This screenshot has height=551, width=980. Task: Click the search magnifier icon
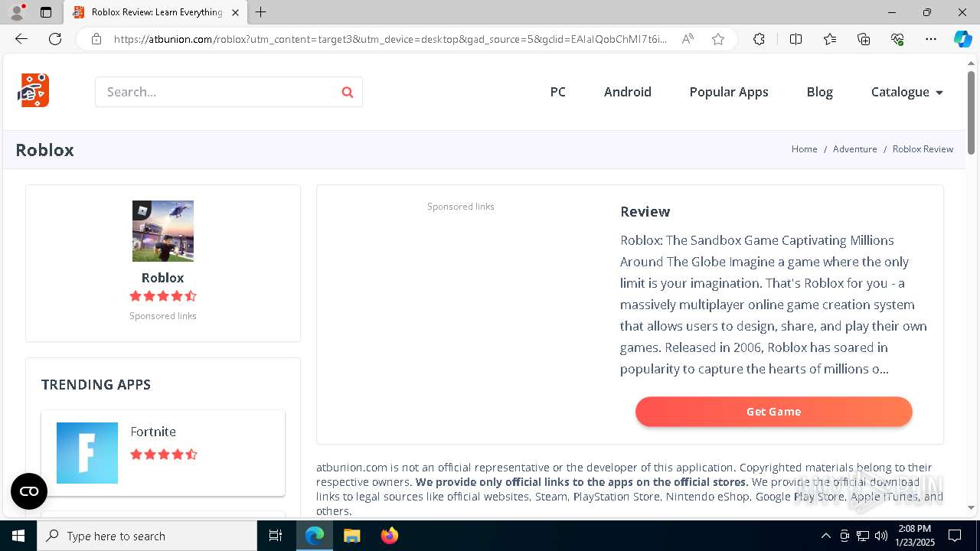click(x=348, y=92)
